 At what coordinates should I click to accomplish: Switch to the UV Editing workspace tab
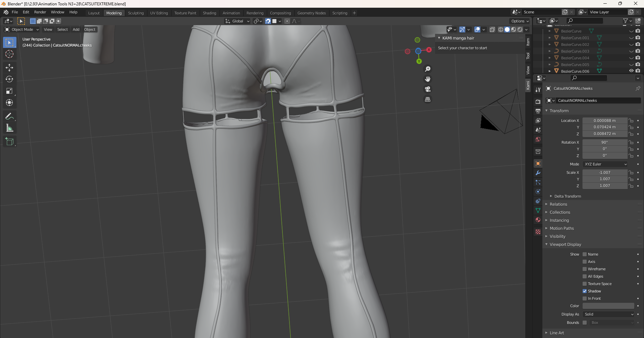[x=159, y=13]
